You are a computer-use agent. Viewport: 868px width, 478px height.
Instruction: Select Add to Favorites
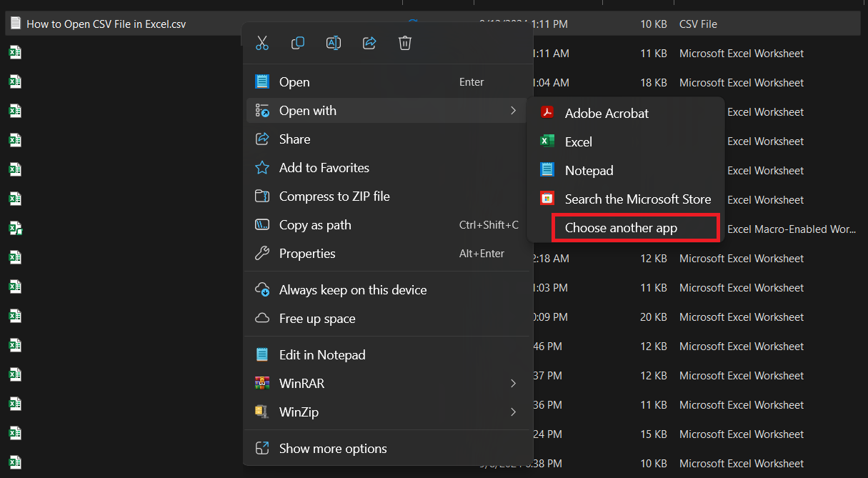388,168
